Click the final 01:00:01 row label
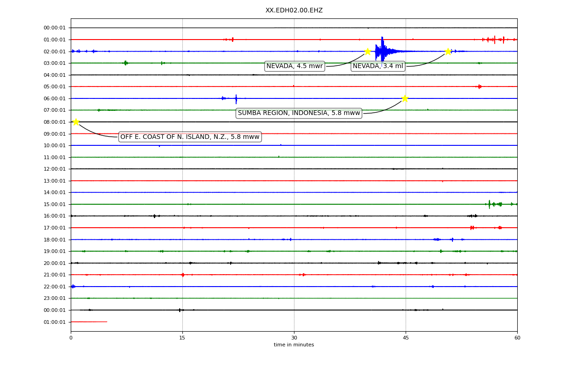 [x=55, y=322]
